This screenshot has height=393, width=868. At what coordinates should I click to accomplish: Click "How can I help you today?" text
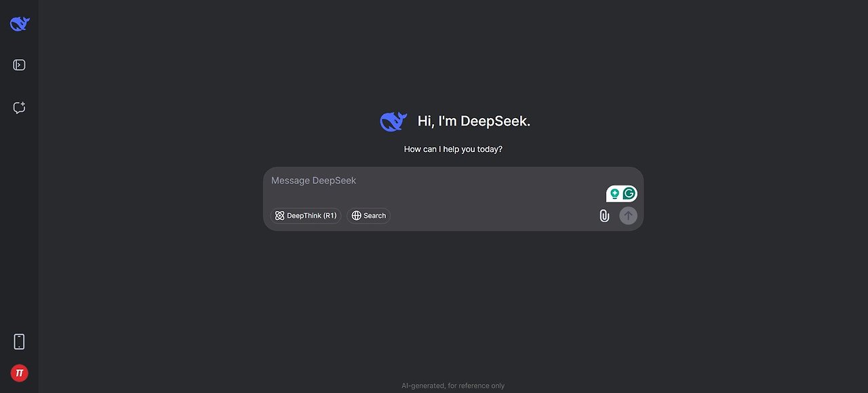[x=453, y=149]
